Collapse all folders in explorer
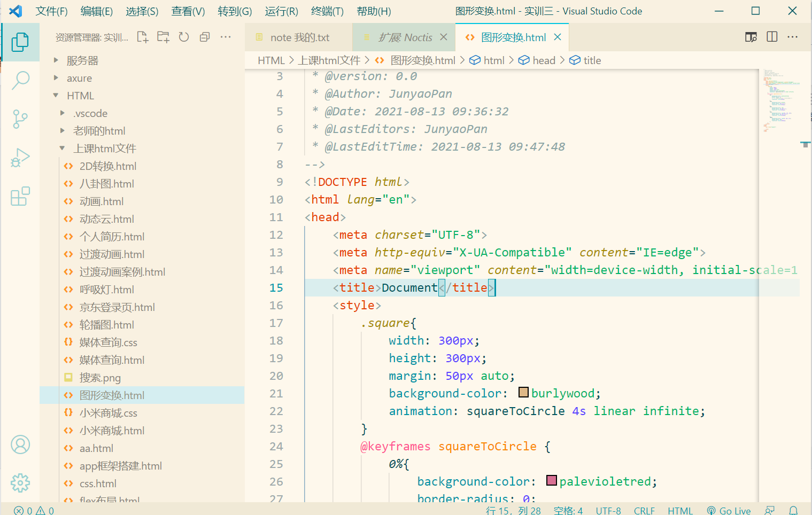The image size is (812, 515). pyautogui.click(x=205, y=37)
